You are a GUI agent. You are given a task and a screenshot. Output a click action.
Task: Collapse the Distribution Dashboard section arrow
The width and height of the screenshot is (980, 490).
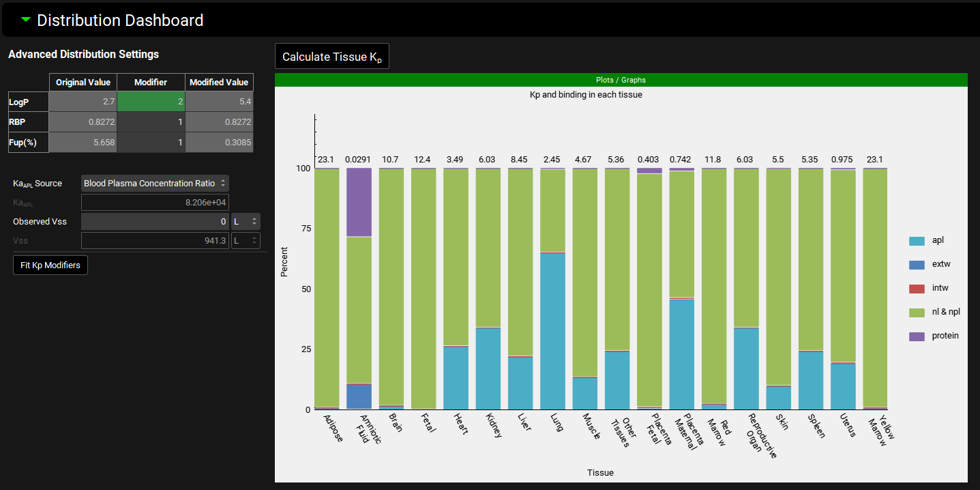(x=26, y=20)
